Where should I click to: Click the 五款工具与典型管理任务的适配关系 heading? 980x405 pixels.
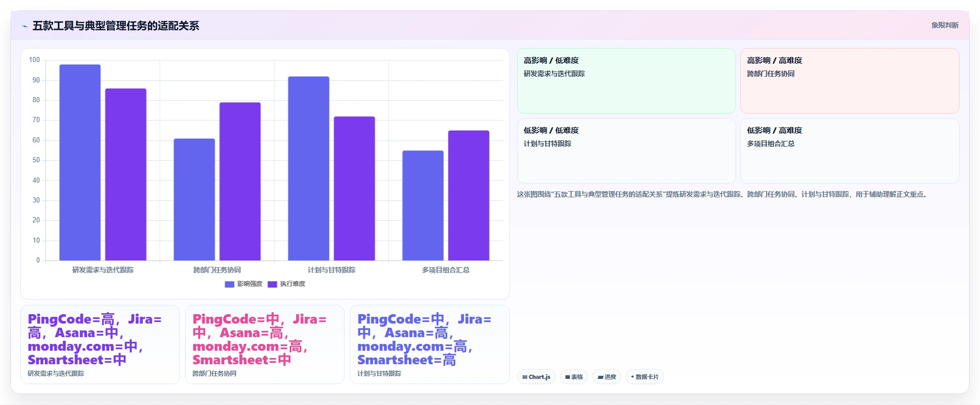(x=116, y=26)
